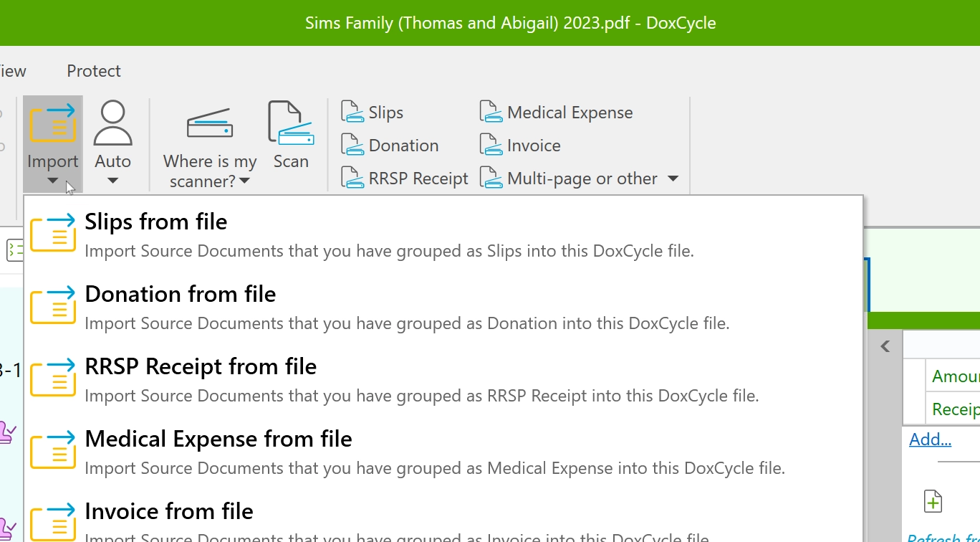Click the Medical Expense from file icon
Image resolution: width=980 pixels, height=542 pixels.
(x=53, y=449)
